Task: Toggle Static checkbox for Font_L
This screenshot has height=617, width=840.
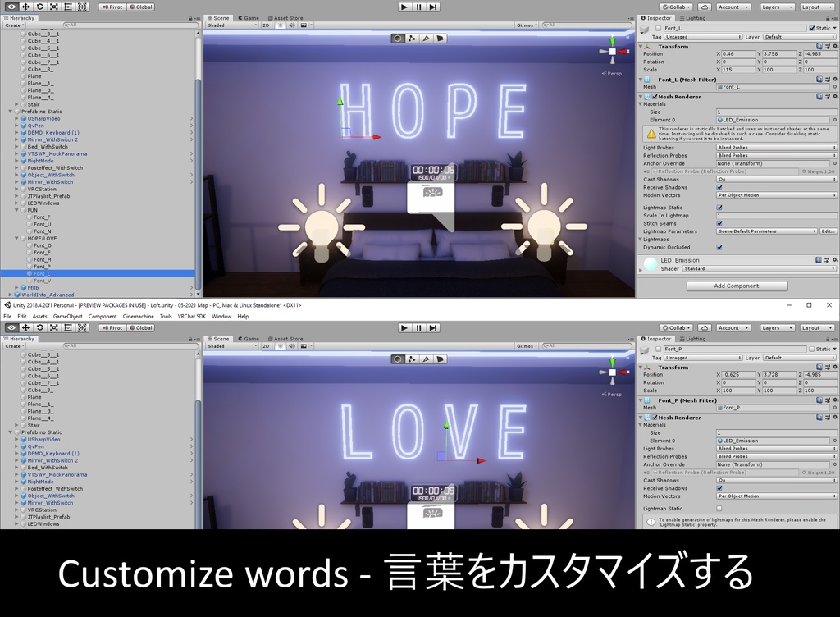Action: click(x=812, y=29)
